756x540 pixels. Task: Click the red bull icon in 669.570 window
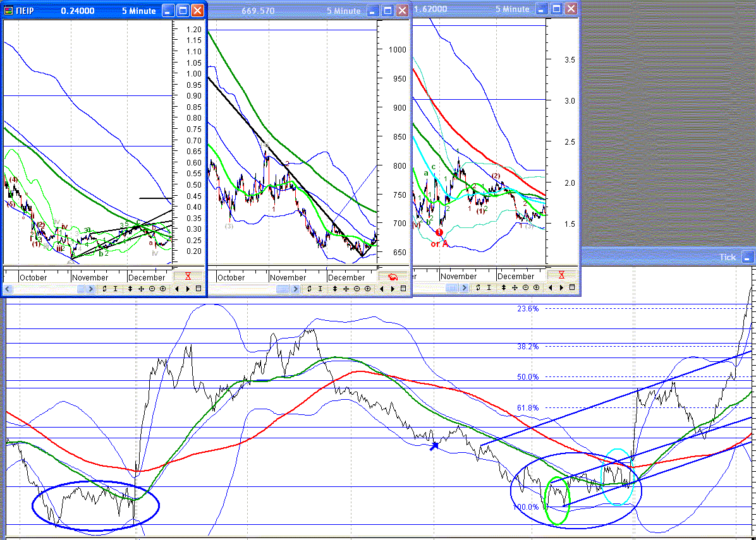pos(393,277)
